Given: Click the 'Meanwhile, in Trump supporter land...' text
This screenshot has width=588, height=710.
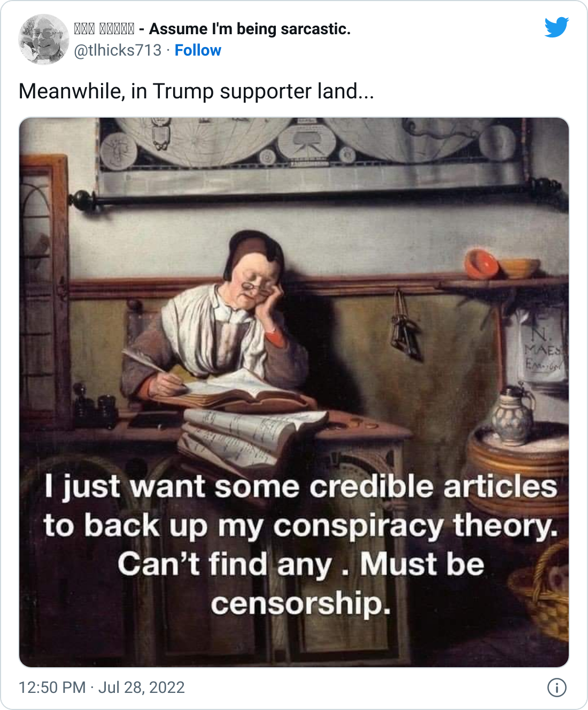Looking at the screenshot, I should [196, 91].
